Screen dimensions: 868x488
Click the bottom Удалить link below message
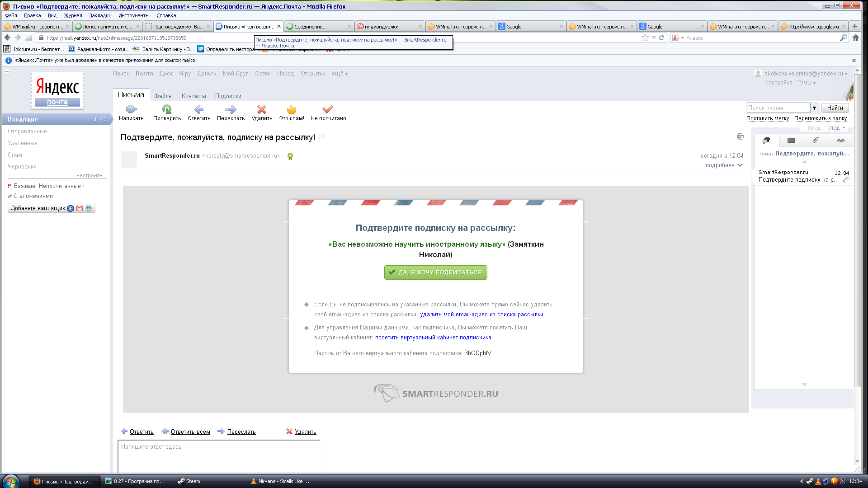pyautogui.click(x=305, y=432)
